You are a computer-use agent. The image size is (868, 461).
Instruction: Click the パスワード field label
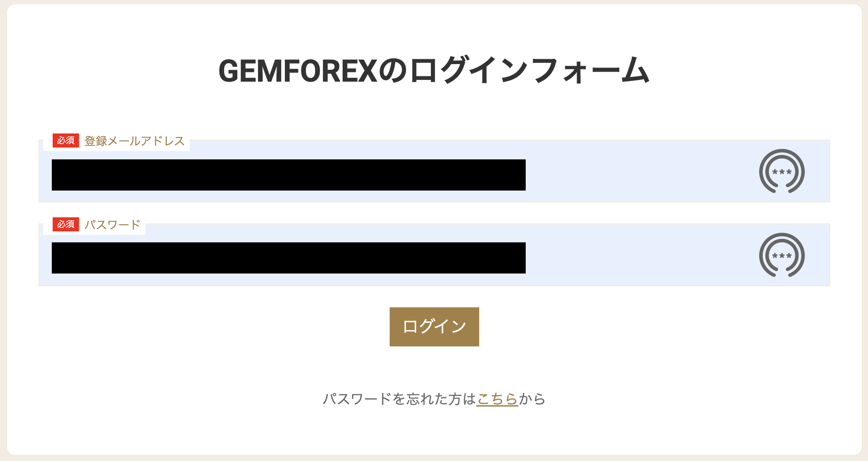(x=112, y=225)
